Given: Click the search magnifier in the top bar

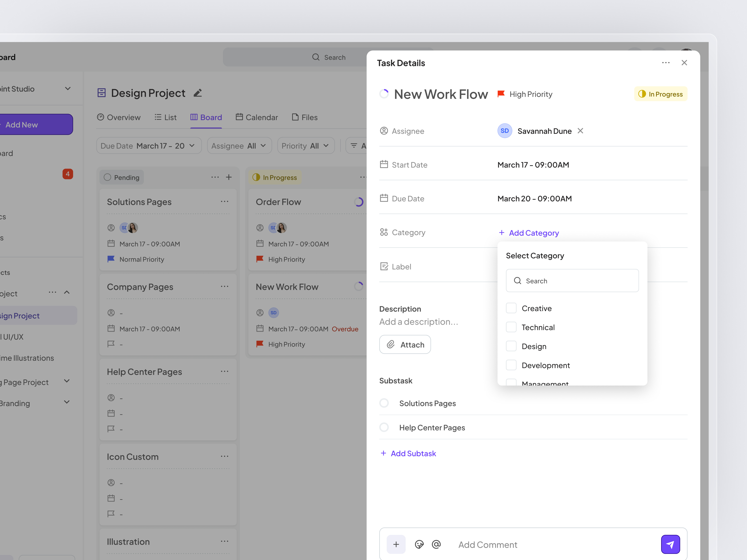Looking at the screenshot, I should (316, 57).
